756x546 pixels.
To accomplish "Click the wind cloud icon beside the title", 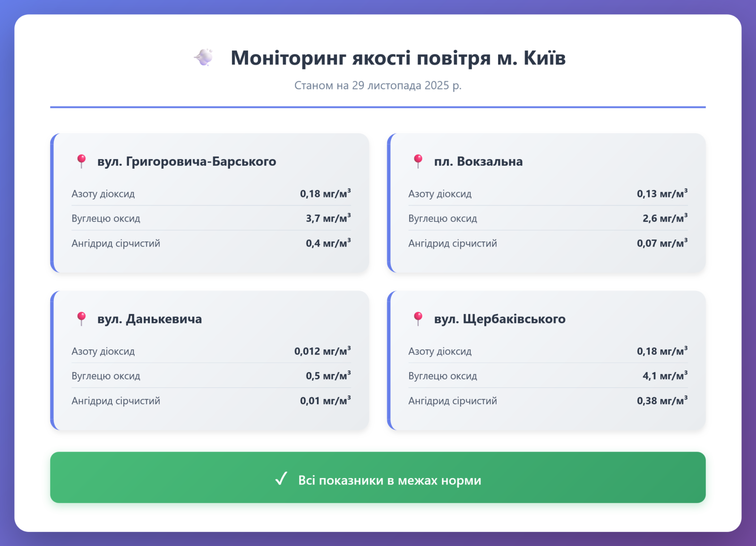I will (x=204, y=58).
